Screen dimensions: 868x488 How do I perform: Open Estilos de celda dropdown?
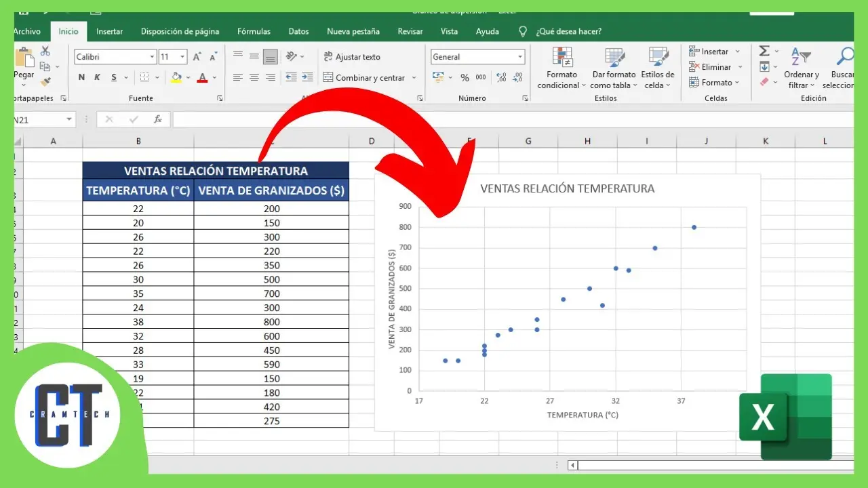click(x=658, y=68)
